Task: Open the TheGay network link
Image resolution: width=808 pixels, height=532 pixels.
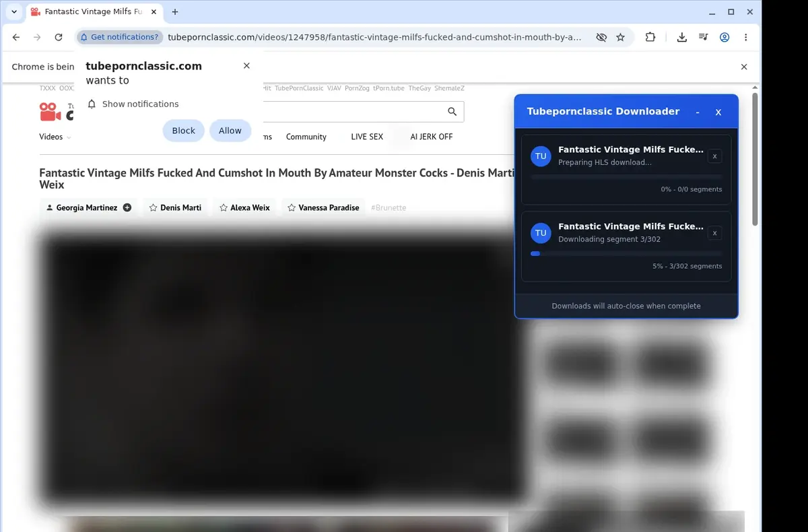Action: tap(419, 88)
